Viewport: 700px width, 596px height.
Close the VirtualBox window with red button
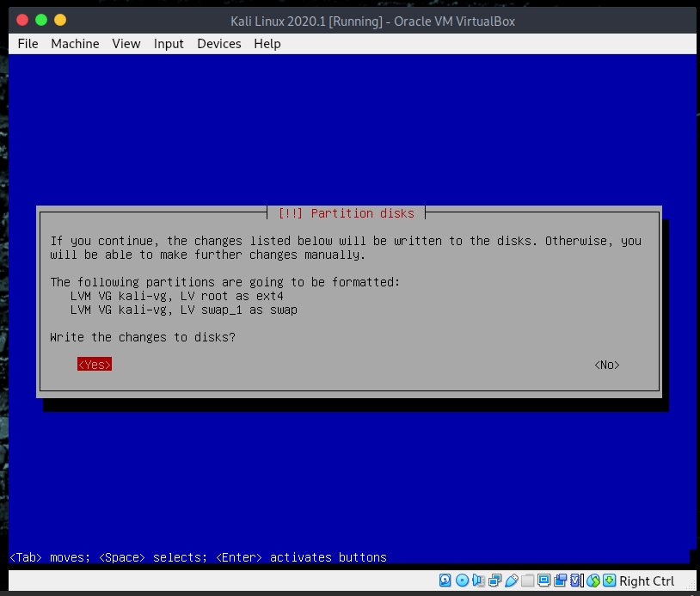[22, 20]
